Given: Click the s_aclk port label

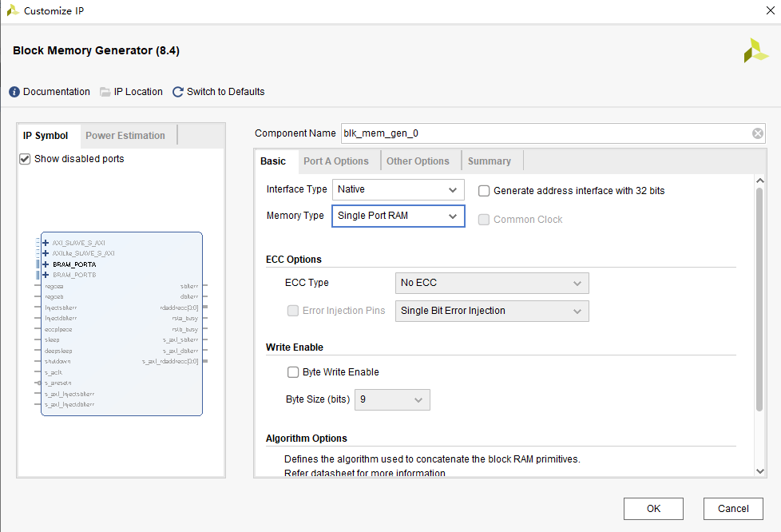Looking at the screenshot, I should (x=54, y=372).
